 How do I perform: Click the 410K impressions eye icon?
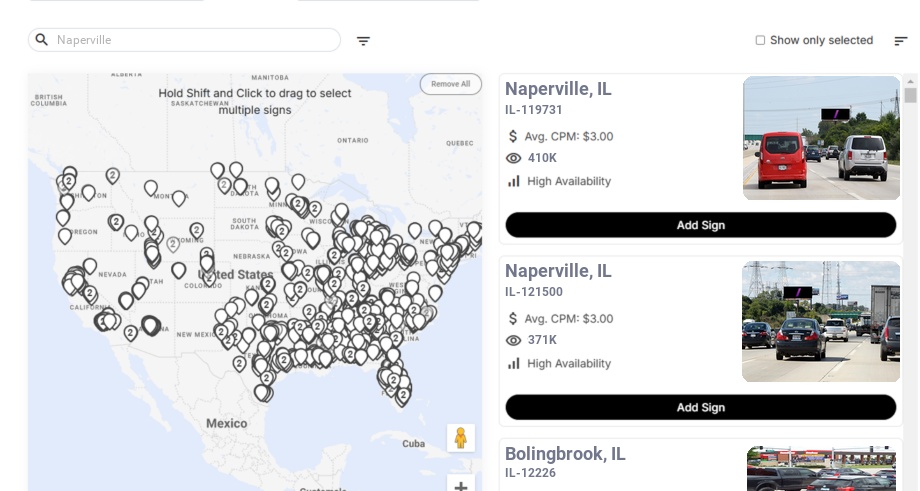point(514,158)
